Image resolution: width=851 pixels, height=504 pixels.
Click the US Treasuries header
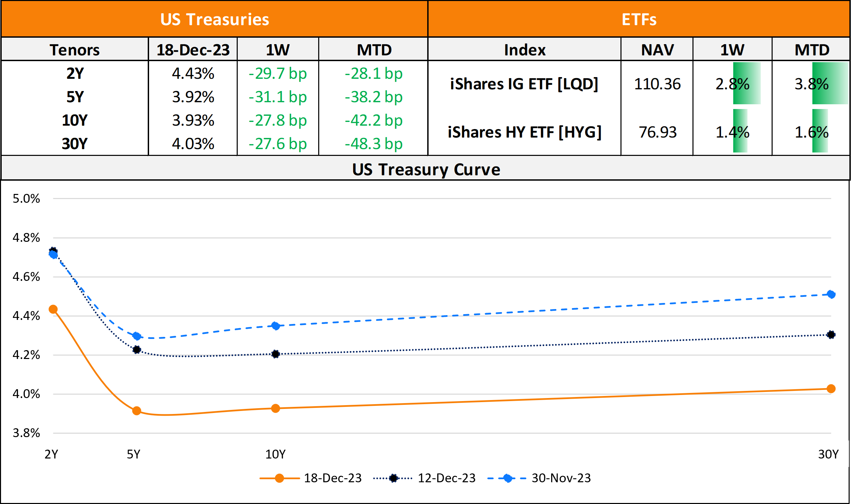pos(215,19)
